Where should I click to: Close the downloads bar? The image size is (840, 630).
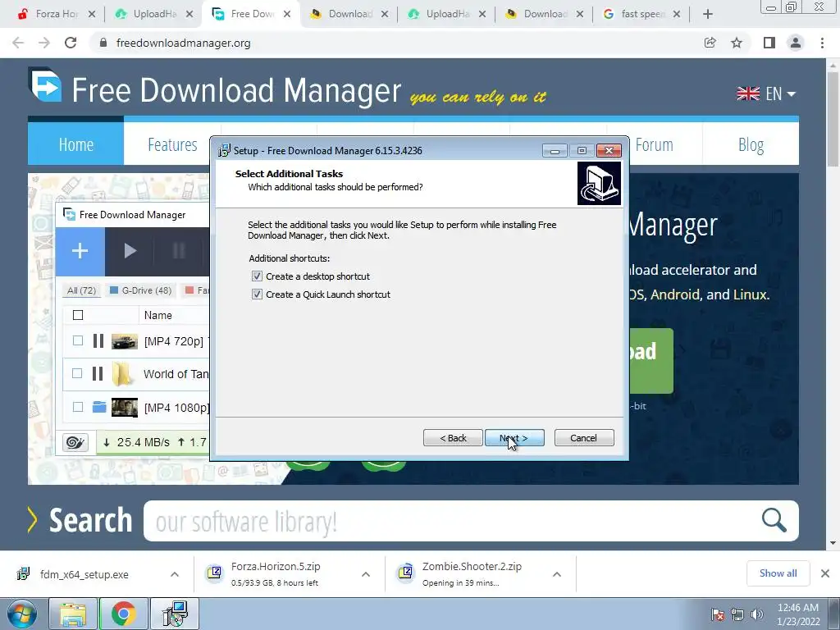pyautogui.click(x=825, y=573)
